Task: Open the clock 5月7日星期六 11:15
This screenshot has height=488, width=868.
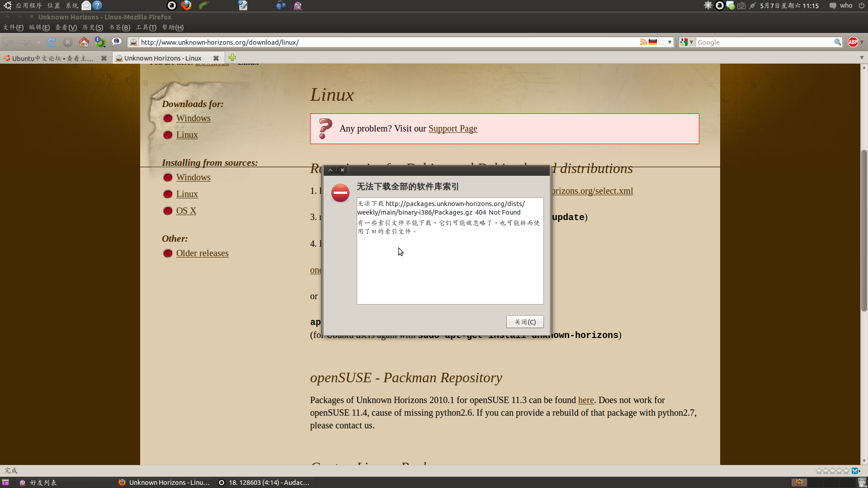Action: [x=789, y=5]
